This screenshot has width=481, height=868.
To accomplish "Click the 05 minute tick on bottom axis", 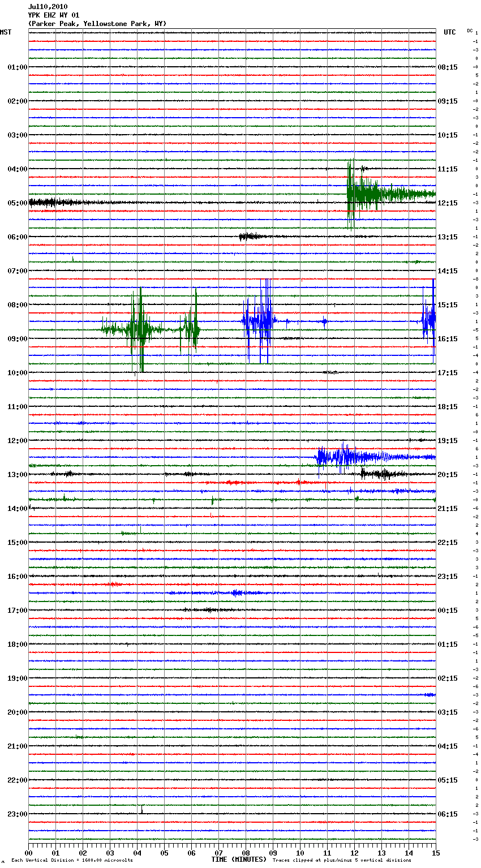I will pyautogui.click(x=164, y=853).
